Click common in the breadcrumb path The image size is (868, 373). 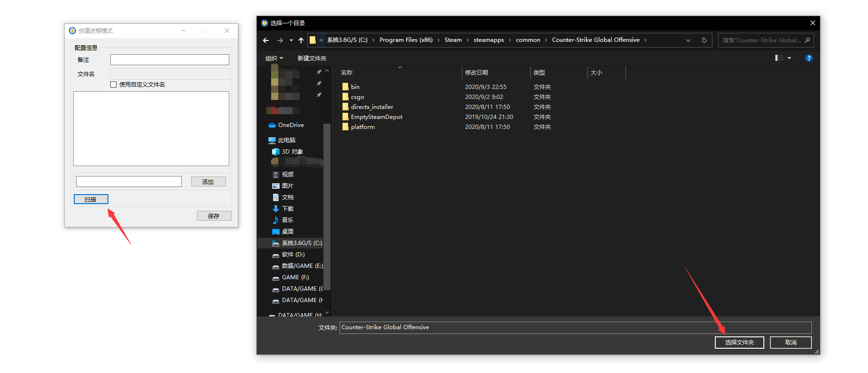pos(528,40)
